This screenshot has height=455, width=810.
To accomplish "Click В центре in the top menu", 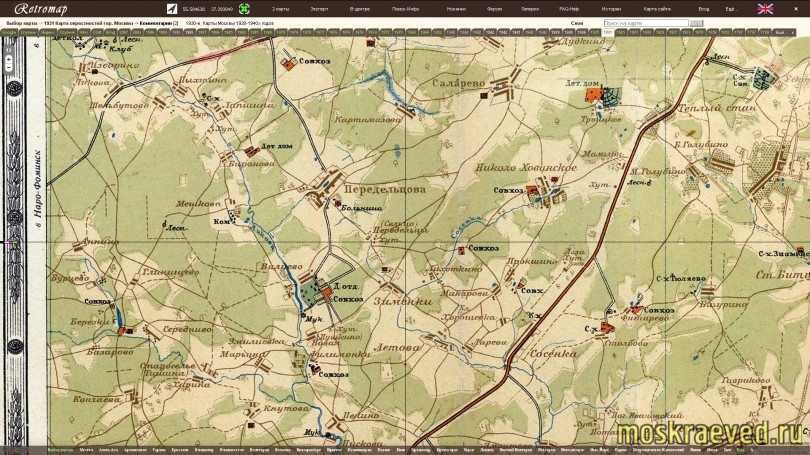I will click(360, 9).
